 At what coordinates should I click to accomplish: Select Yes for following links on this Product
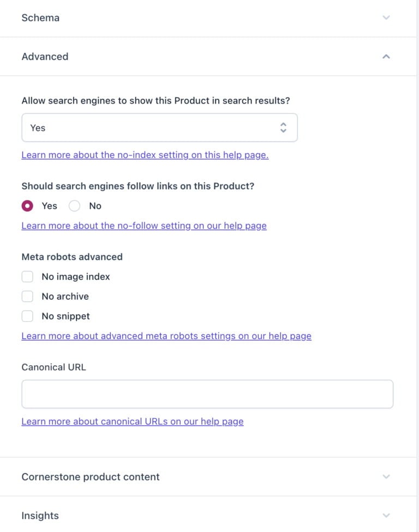[27, 206]
